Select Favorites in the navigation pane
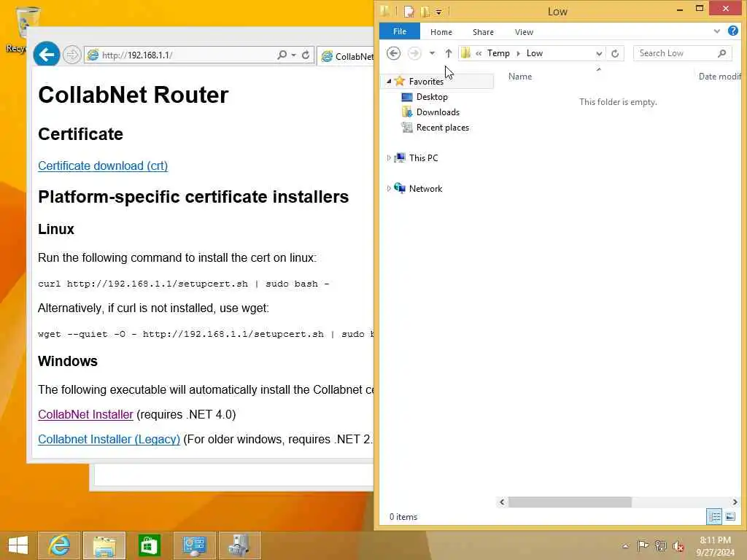Screen dimensions: 747x560 426,82
